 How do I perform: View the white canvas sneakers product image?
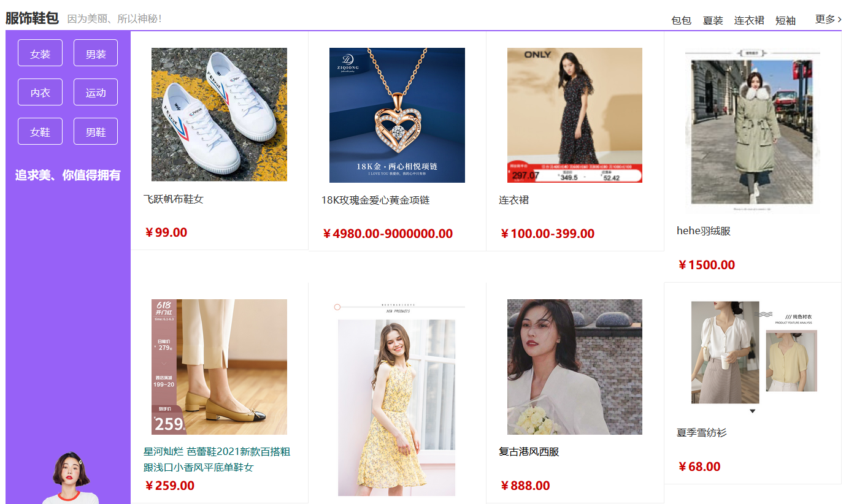click(x=219, y=115)
